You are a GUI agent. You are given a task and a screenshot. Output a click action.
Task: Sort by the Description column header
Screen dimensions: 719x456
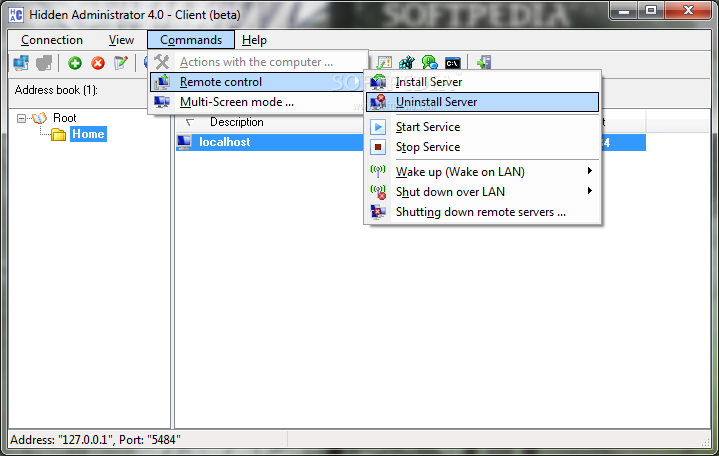pos(237,122)
